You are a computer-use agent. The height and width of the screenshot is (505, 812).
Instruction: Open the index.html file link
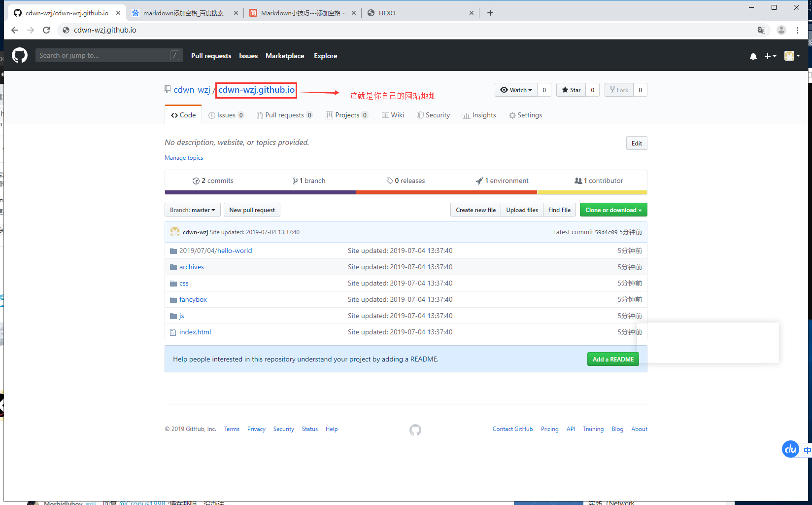pyautogui.click(x=195, y=332)
